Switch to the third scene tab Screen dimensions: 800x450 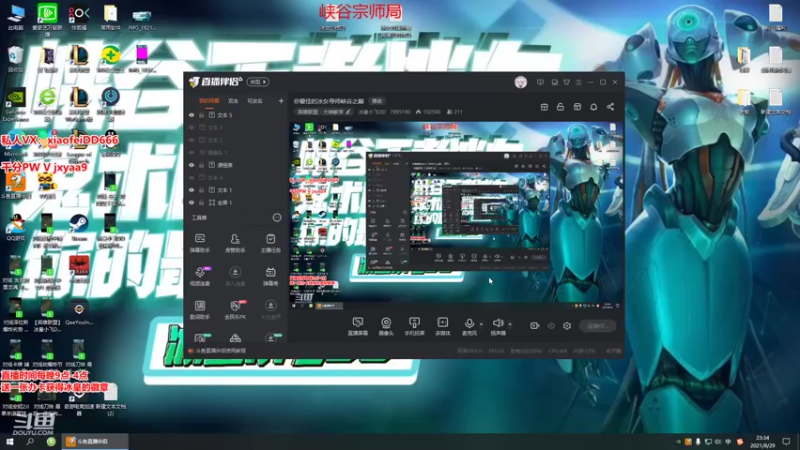coord(255,101)
